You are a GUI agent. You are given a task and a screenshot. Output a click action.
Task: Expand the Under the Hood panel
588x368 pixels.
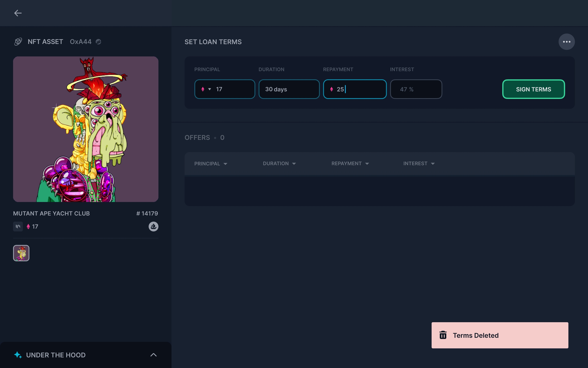[x=153, y=355]
